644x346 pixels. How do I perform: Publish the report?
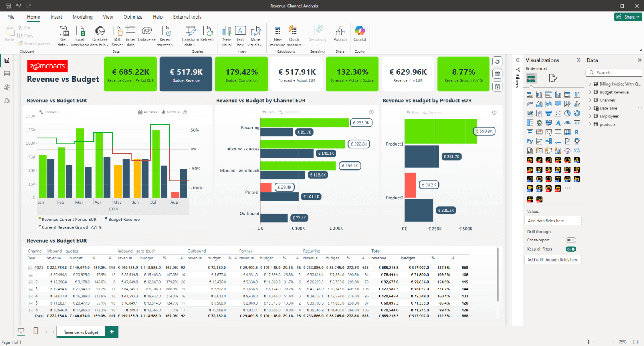tap(340, 34)
